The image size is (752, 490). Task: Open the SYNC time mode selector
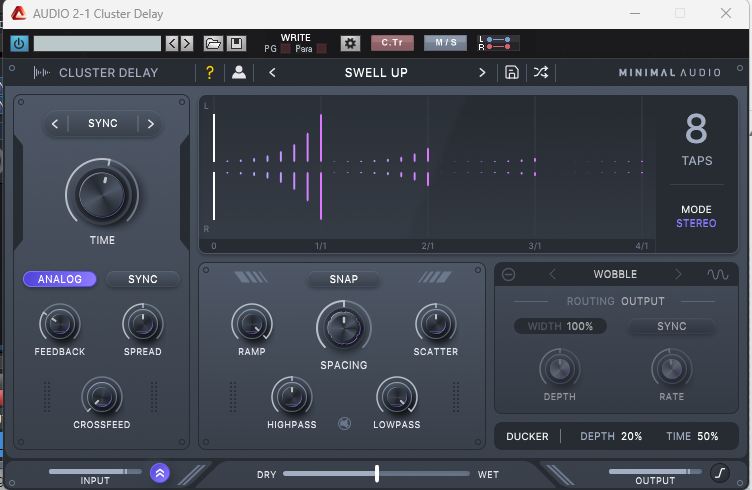tap(103, 124)
